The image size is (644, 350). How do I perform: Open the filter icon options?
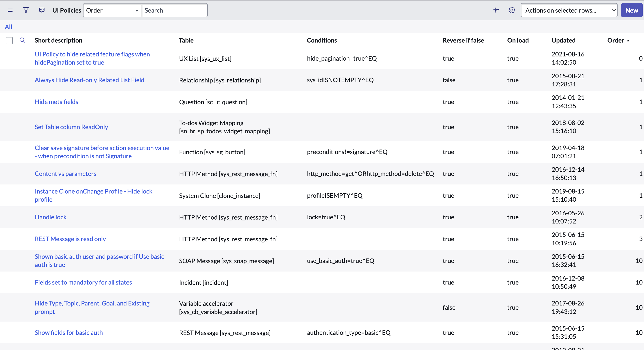(26, 9)
